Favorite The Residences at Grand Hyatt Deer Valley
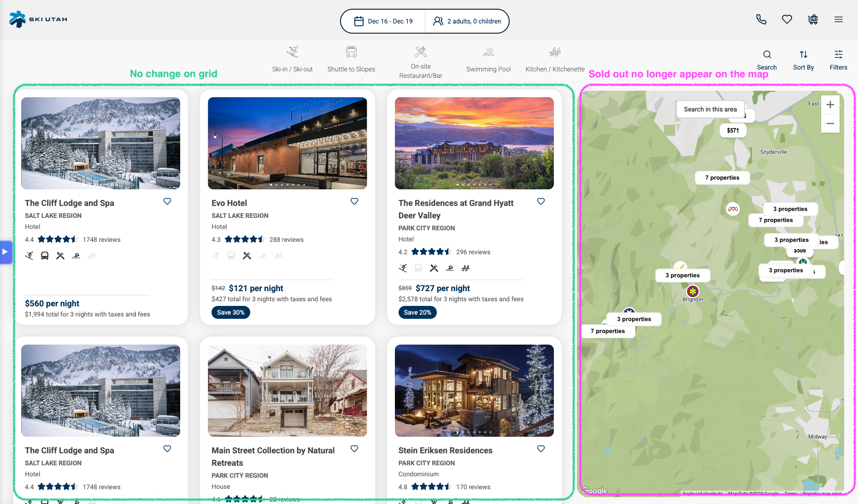The image size is (858, 504). point(541,201)
